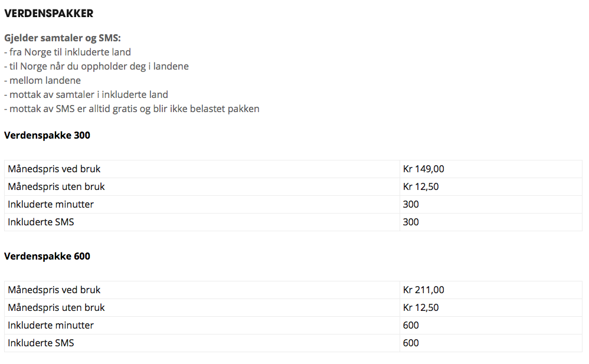This screenshot has width=589, height=364.
Task: Click the Verdenspakke 600 heading
Action: tap(47, 256)
